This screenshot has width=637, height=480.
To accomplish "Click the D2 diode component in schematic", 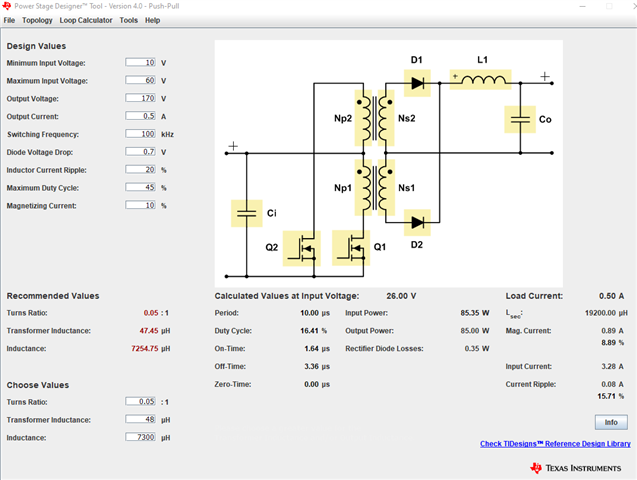I will pos(417,223).
